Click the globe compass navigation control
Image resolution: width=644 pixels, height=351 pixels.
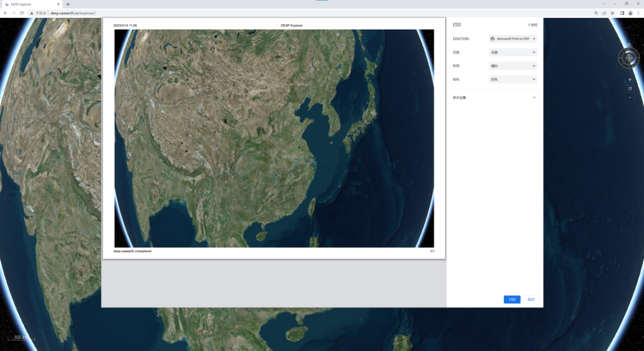pyautogui.click(x=629, y=57)
